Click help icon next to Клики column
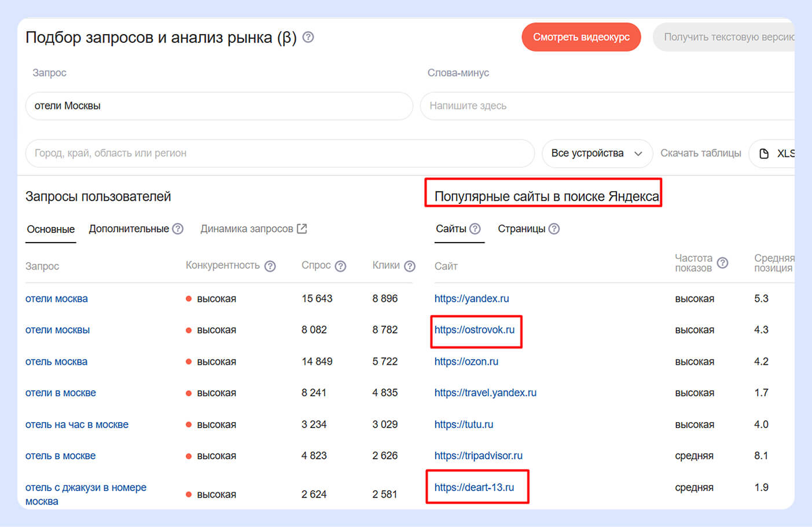This screenshot has width=812, height=527. [x=410, y=266]
